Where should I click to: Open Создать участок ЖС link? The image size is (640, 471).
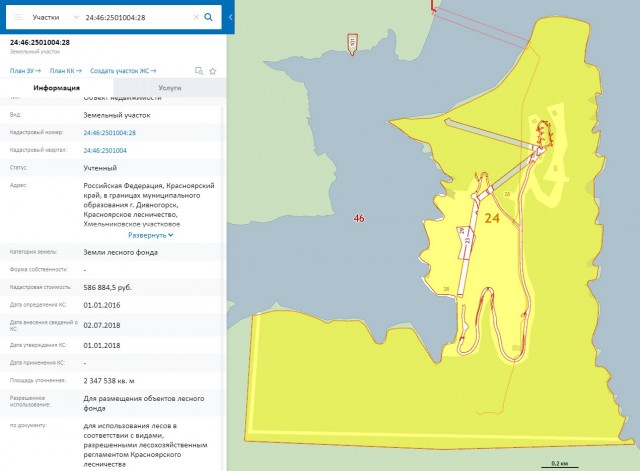[123, 71]
